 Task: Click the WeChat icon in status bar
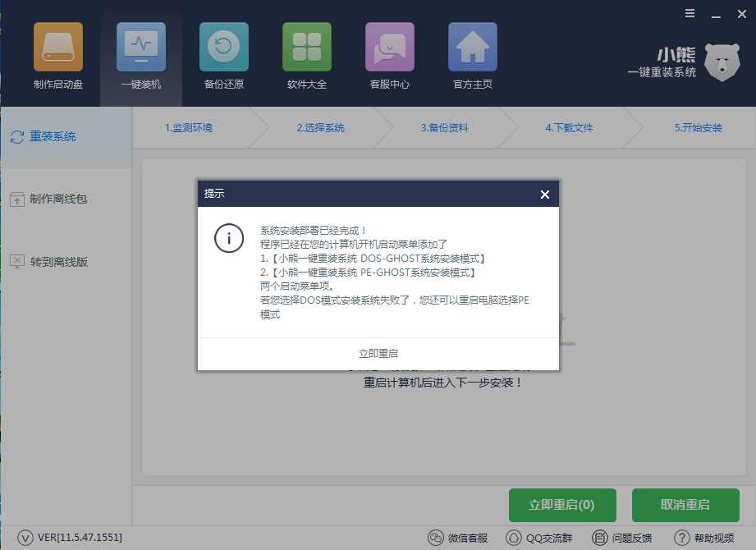(x=436, y=538)
